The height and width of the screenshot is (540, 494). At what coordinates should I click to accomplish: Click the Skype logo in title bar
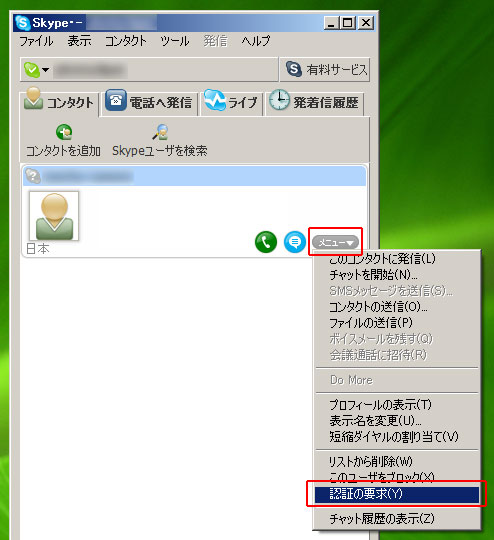point(23,23)
